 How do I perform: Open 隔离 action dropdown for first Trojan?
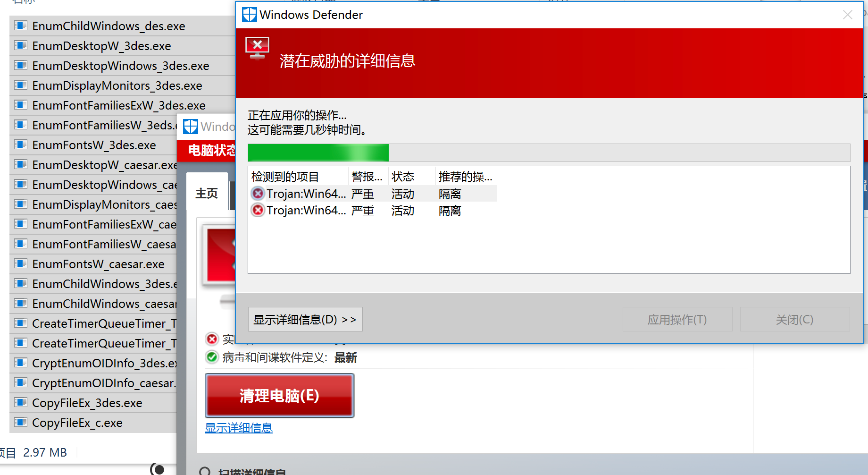point(450,194)
